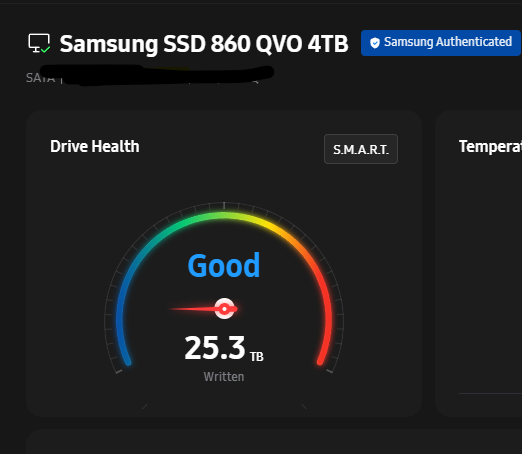
Task: Click the gauge needle's white center hub
Action: point(224,309)
